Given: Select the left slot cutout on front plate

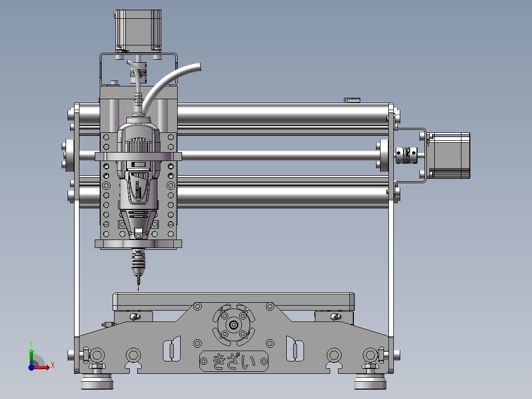Looking at the screenshot, I should (172, 349).
